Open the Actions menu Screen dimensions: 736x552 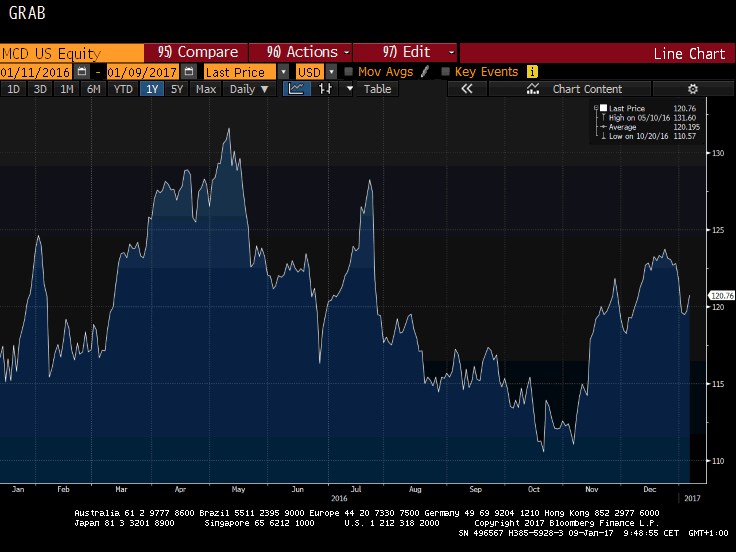308,52
